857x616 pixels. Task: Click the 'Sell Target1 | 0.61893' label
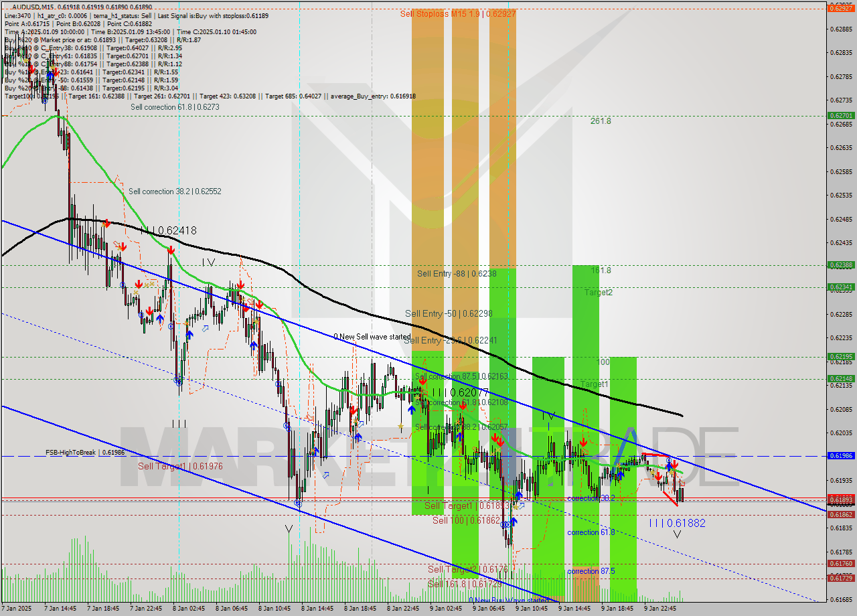(x=466, y=506)
